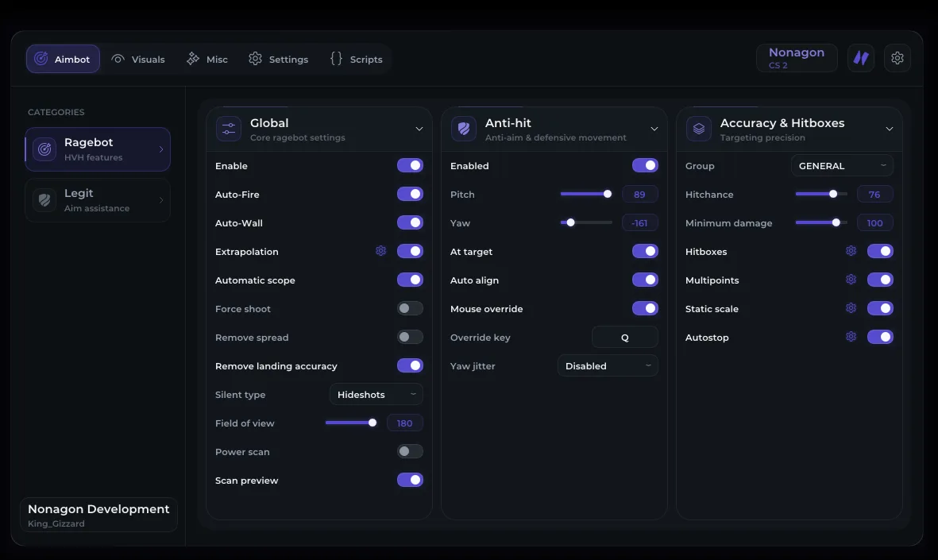Toggle Global Enable switch
Viewport: 938px width, 560px height.
tap(410, 165)
